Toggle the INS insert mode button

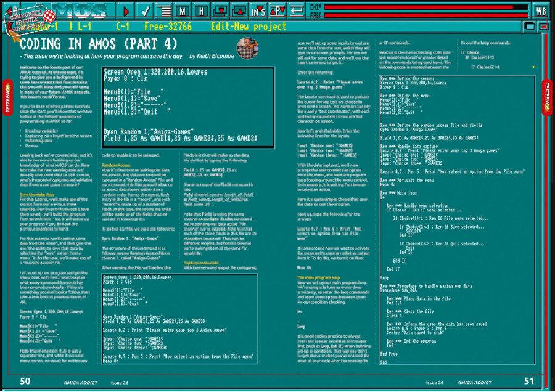pos(258,10)
